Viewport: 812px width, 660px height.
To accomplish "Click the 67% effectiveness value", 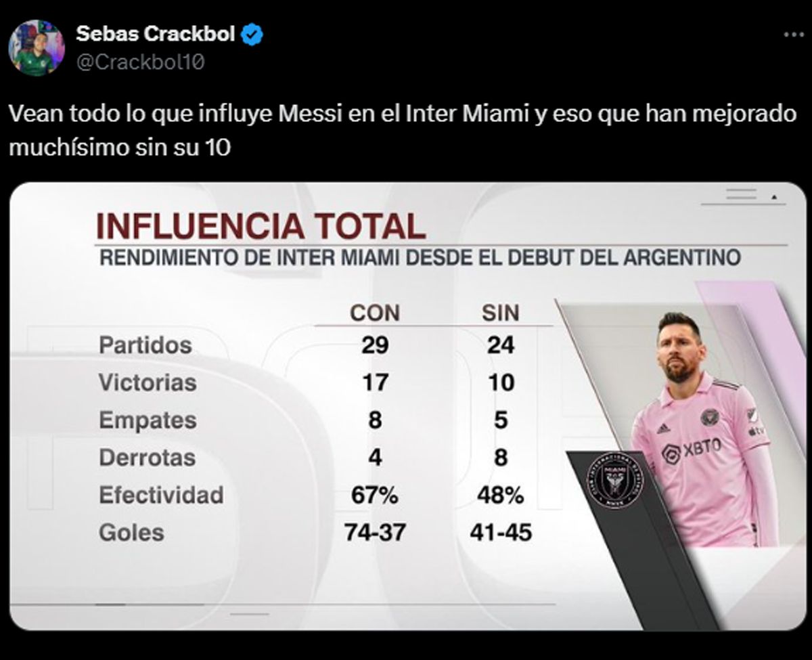I will pos(374,496).
